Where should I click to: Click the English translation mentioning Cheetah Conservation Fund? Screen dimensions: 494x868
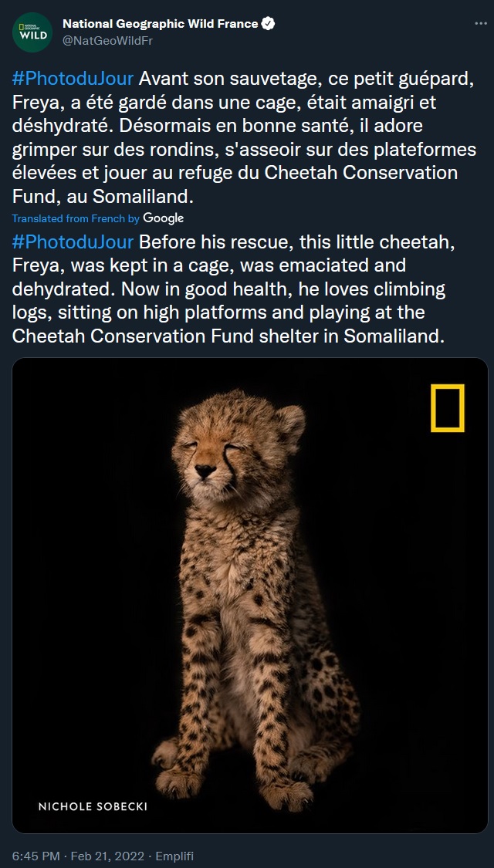(233, 289)
